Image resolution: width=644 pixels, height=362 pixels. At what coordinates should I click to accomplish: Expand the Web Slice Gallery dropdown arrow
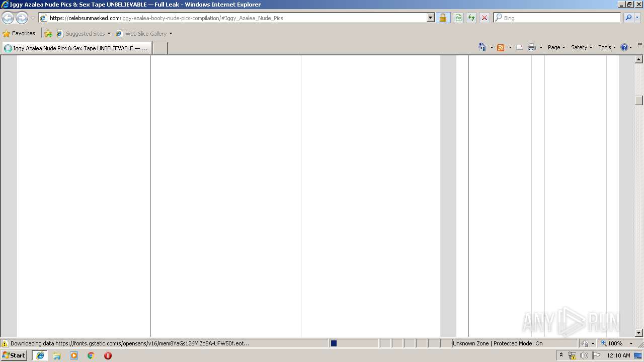point(171,34)
